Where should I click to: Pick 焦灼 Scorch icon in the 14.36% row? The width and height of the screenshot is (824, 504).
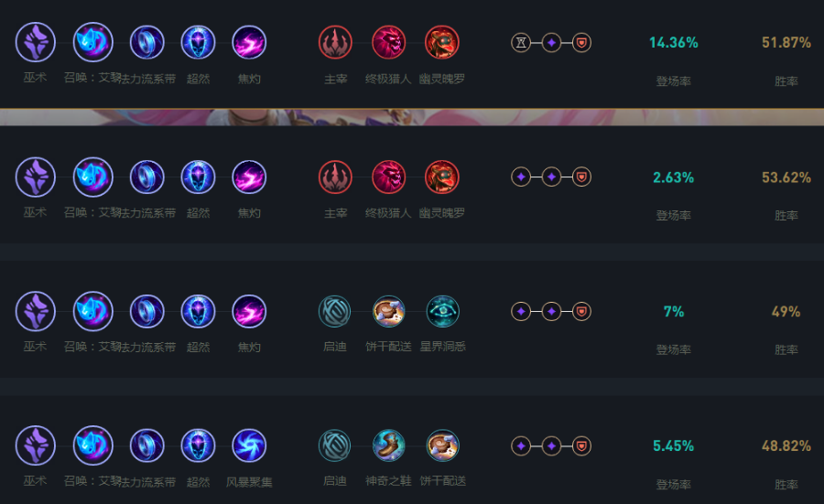[x=249, y=42]
